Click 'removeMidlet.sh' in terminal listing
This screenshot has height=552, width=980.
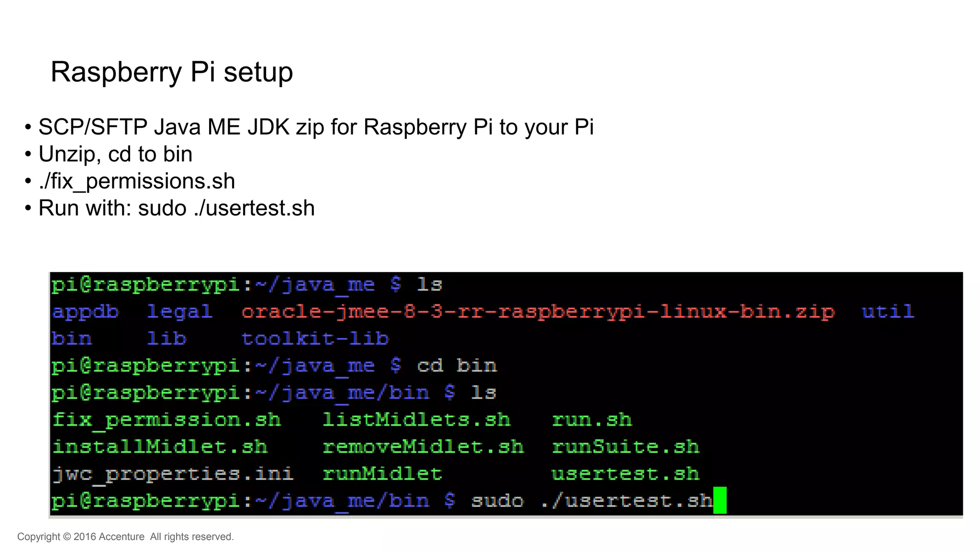(x=423, y=447)
